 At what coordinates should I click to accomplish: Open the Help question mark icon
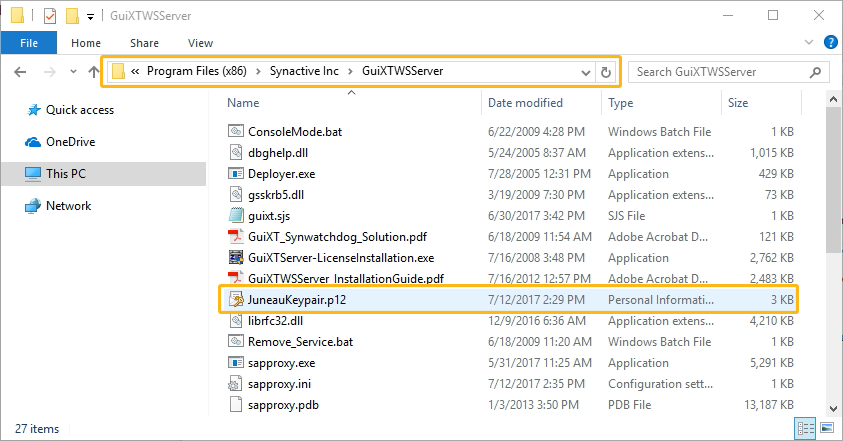(831, 42)
